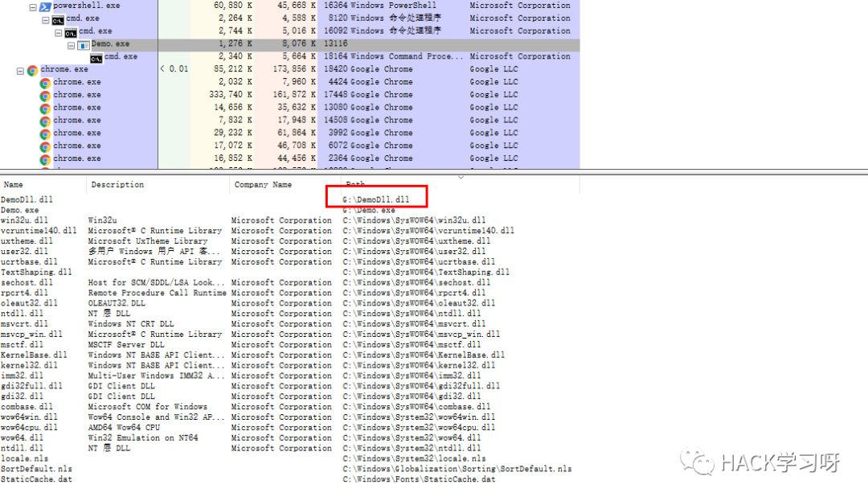Collapse the powershell.exe process tree
This screenshot has height=501, width=868.
pyautogui.click(x=33, y=8)
